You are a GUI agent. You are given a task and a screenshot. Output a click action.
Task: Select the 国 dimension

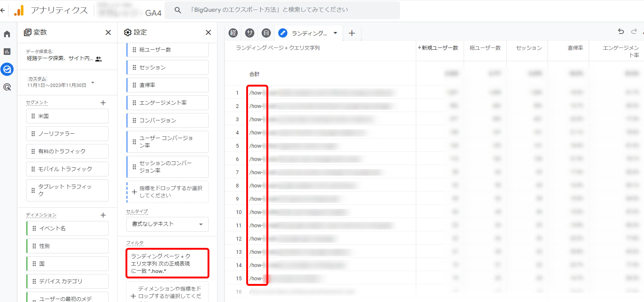tap(67, 264)
